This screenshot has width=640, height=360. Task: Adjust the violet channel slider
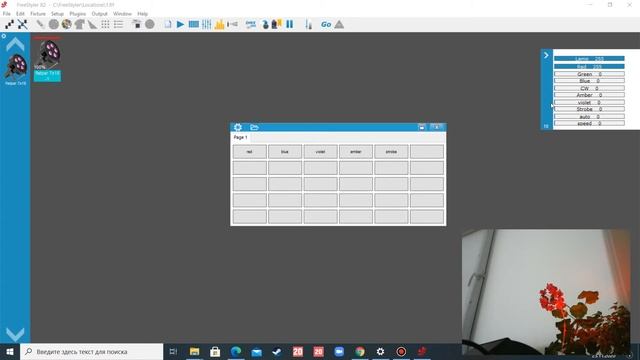tap(589, 102)
